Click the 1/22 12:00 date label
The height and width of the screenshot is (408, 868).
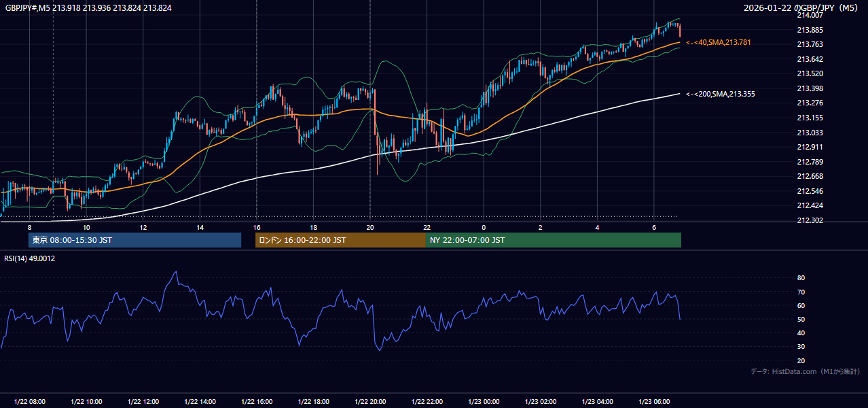click(x=143, y=402)
